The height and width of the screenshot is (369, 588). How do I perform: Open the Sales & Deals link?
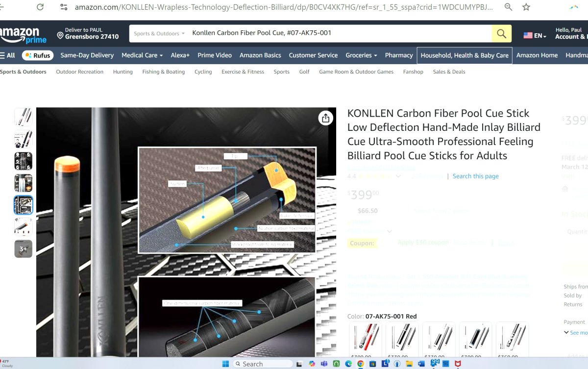pos(449,72)
